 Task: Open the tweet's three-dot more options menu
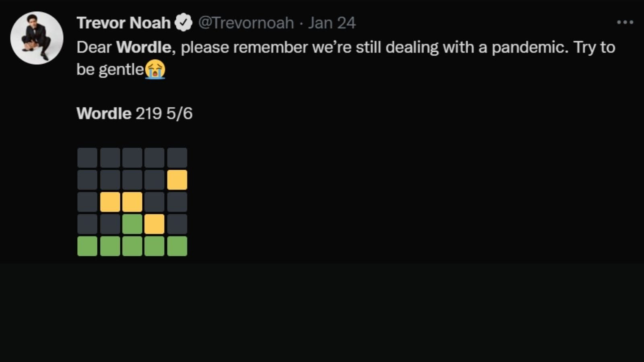coord(625,23)
